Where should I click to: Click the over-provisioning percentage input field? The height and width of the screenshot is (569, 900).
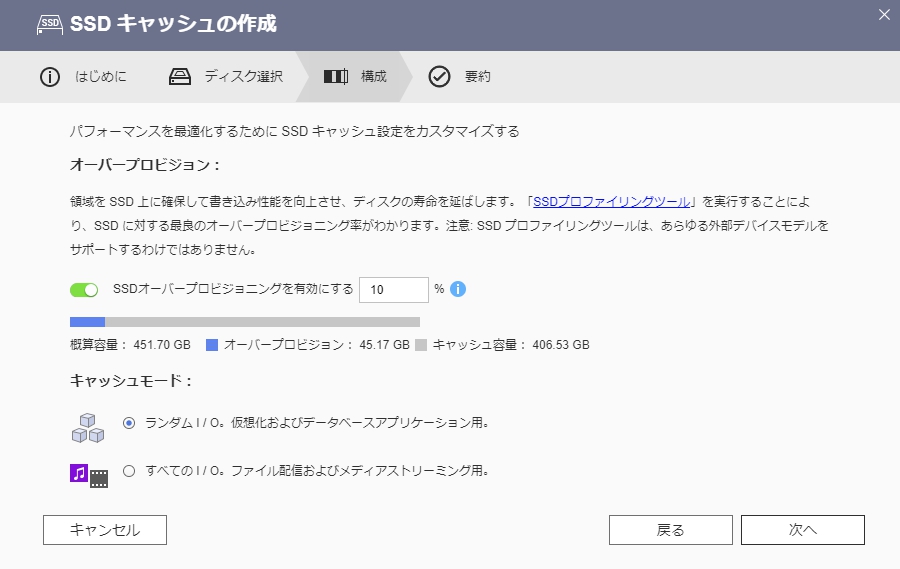click(393, 290)
